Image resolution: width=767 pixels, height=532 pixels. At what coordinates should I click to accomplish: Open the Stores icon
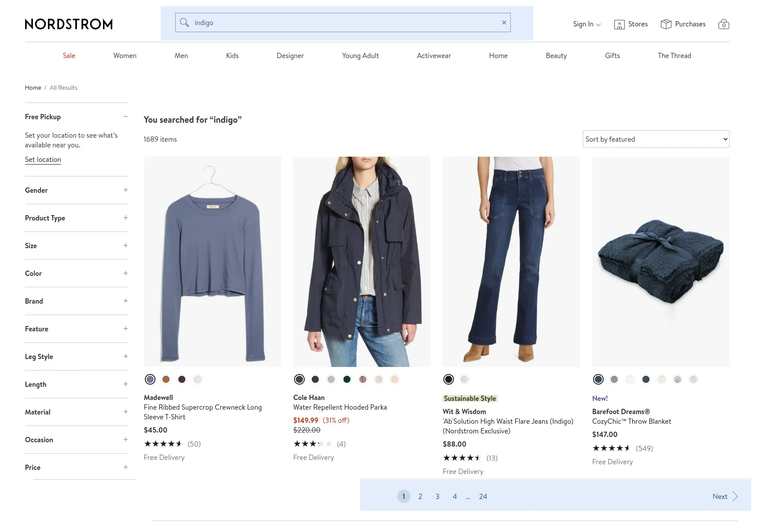coord(619,24)
